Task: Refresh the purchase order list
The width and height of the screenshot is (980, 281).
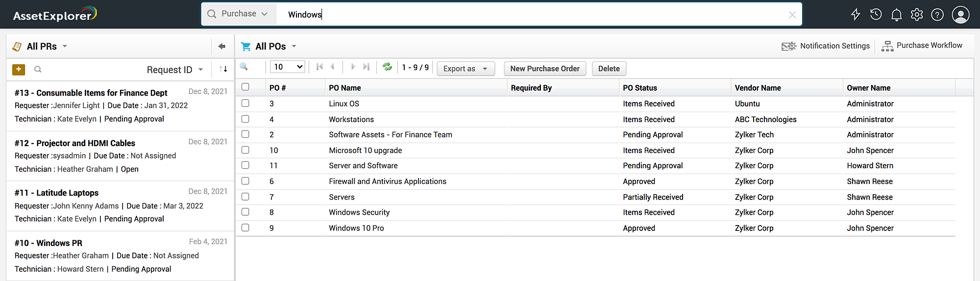Action: point(387,67)
